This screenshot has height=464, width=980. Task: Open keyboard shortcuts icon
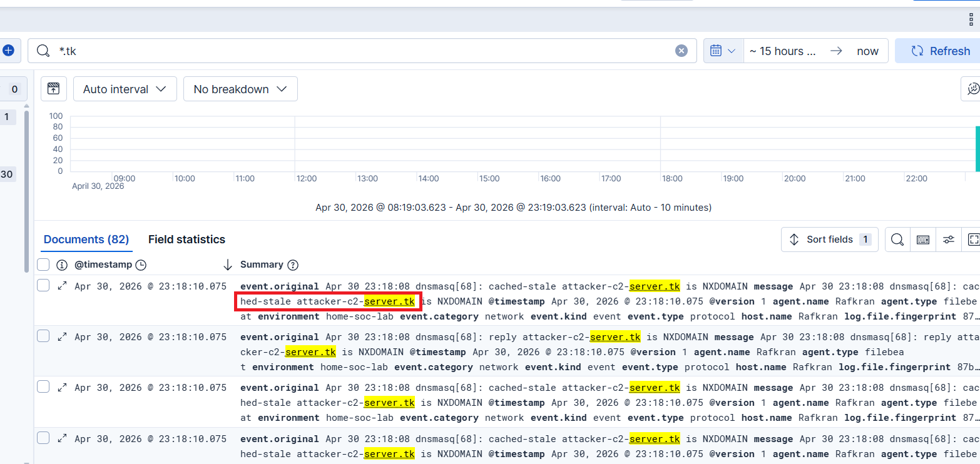coord(923,240)
